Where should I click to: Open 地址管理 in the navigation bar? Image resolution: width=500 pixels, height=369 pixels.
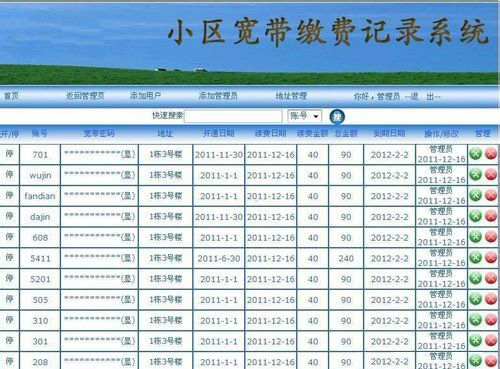pyautogui.click(x=291, y=96)
